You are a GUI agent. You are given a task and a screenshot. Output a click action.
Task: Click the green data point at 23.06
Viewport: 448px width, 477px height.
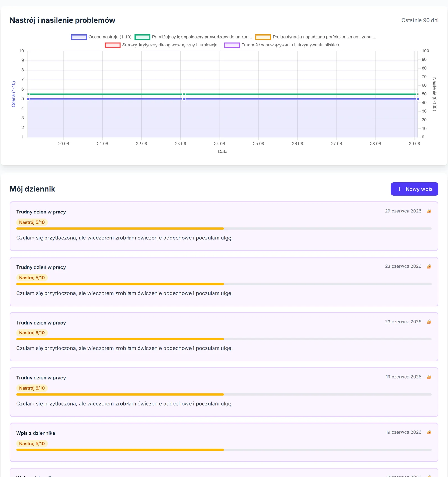(184, 94)
